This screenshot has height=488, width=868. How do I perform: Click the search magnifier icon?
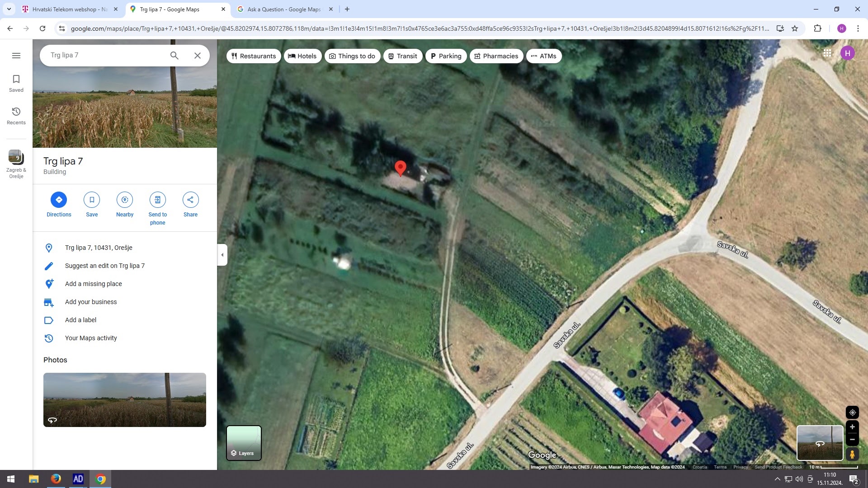coord(175,56)
